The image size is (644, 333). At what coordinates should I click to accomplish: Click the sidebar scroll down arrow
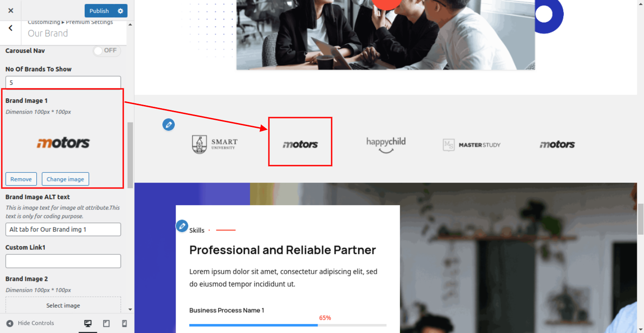[130, 309]
